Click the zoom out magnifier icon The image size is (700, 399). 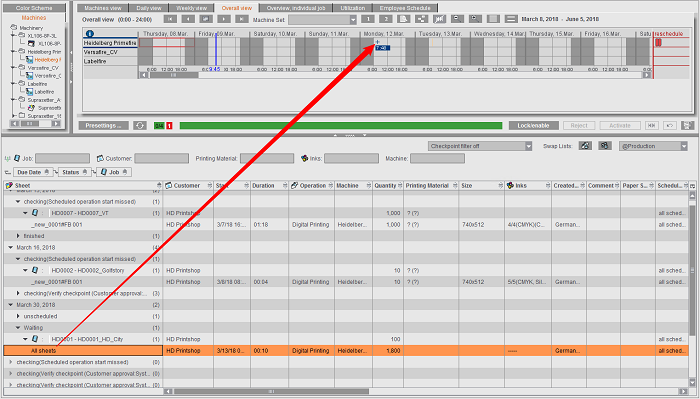[457, 19]
